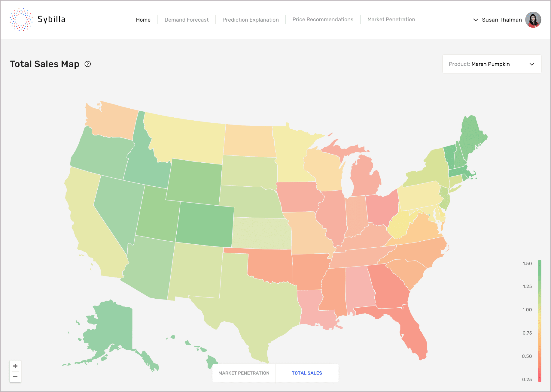The image size is (551, 392).
Task: Open Price Recommendations in the navbar
Action: coord(323,20)
